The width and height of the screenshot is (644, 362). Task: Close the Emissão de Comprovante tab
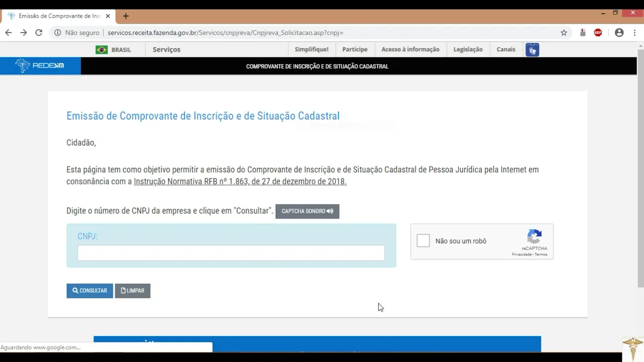tap(108, 16)
